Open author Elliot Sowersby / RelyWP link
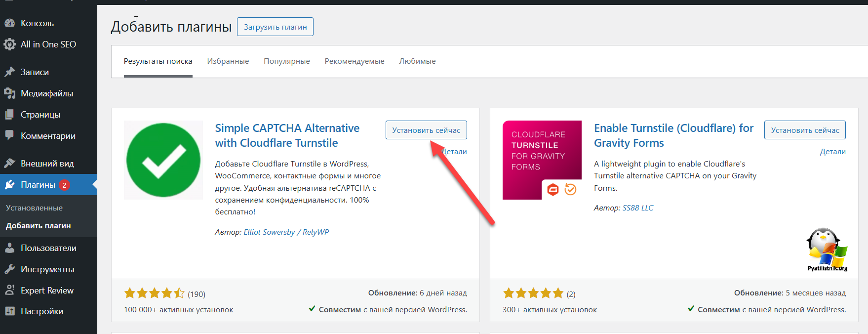Viewport: 868px width, 334px height. click(x=286, y=232)
